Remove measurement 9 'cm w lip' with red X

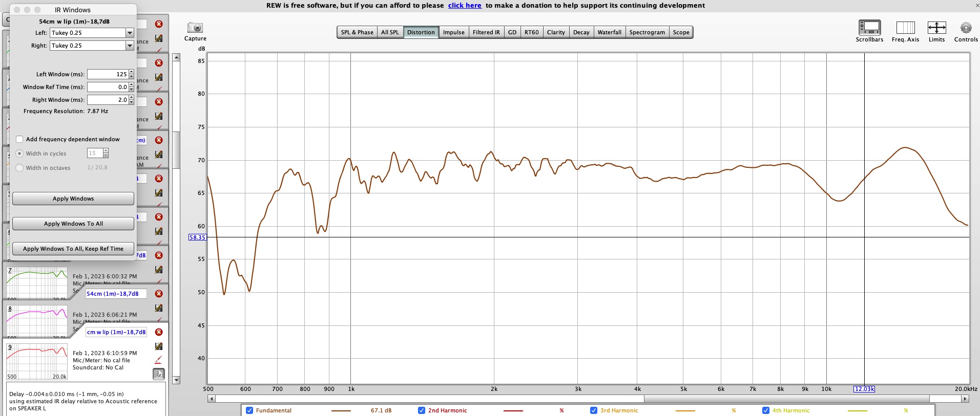(159, 332)
